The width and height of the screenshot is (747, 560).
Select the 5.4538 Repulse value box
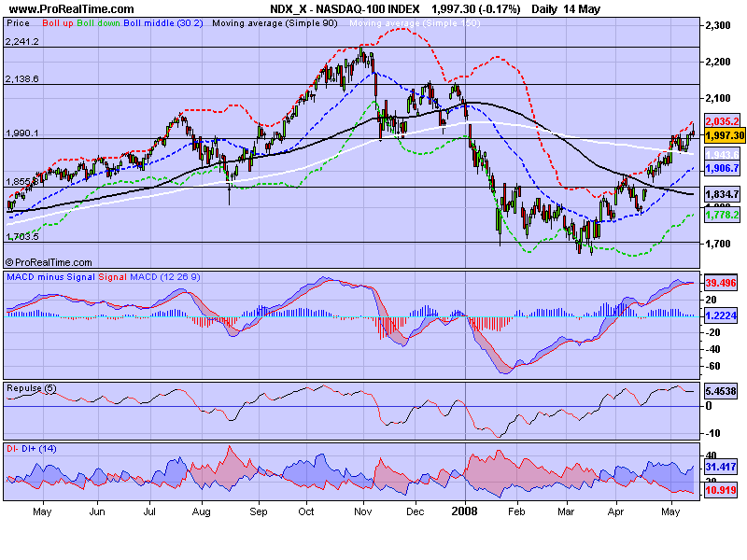(721, 391)
